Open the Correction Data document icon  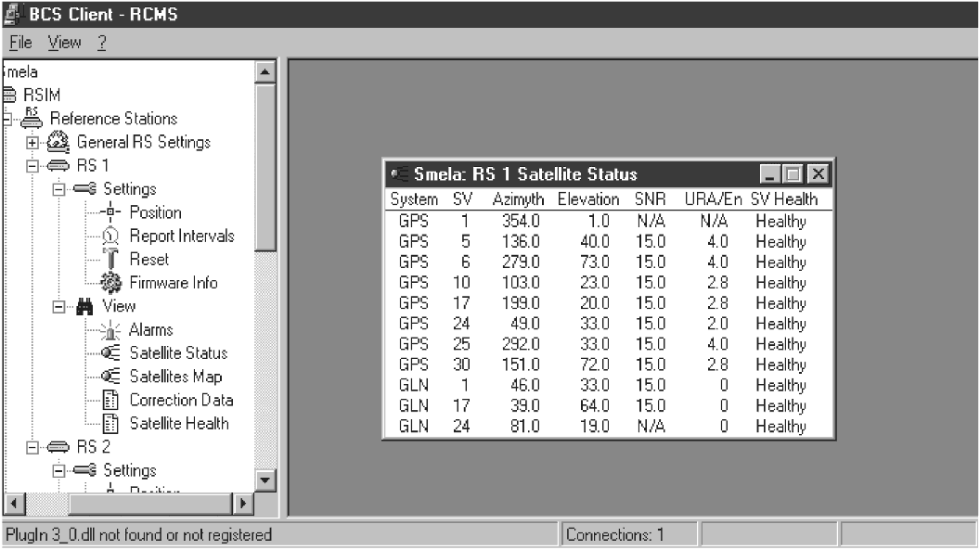click(110, 400)
